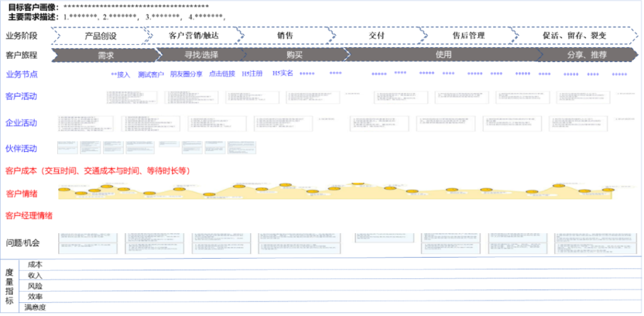Click the 朋友圈分享 node link
This screenshot has height=316, width=644.
[x=186, y=74]
